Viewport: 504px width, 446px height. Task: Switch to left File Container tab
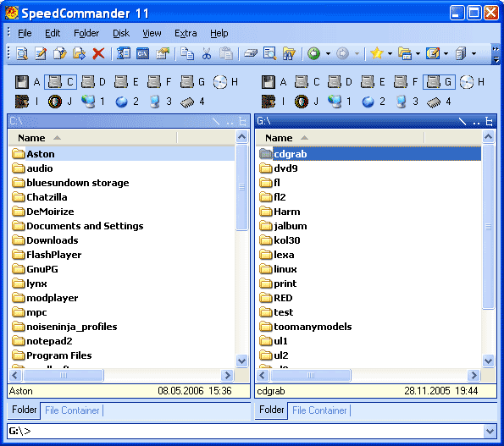[72, 410]
